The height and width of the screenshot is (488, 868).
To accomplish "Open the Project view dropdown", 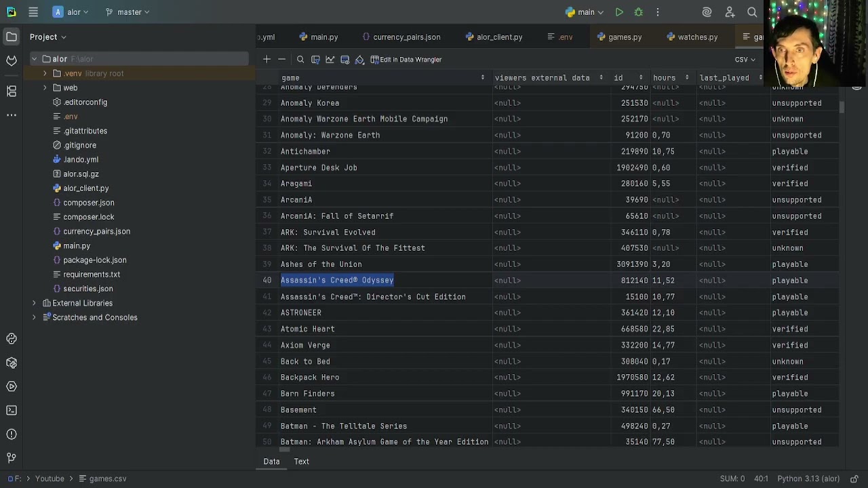I will point(48,37).
